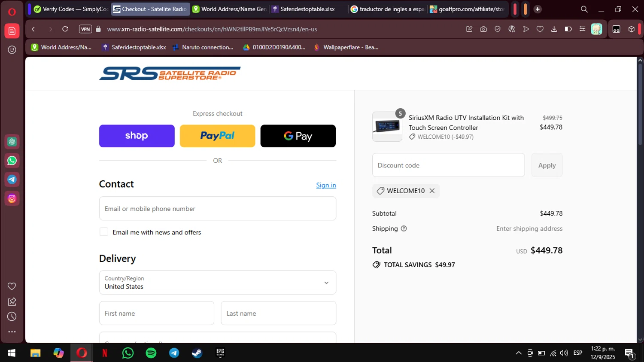Open the ad blocker shield icon
The height and width of the screenshot is (362, 644).
point(498,29)
